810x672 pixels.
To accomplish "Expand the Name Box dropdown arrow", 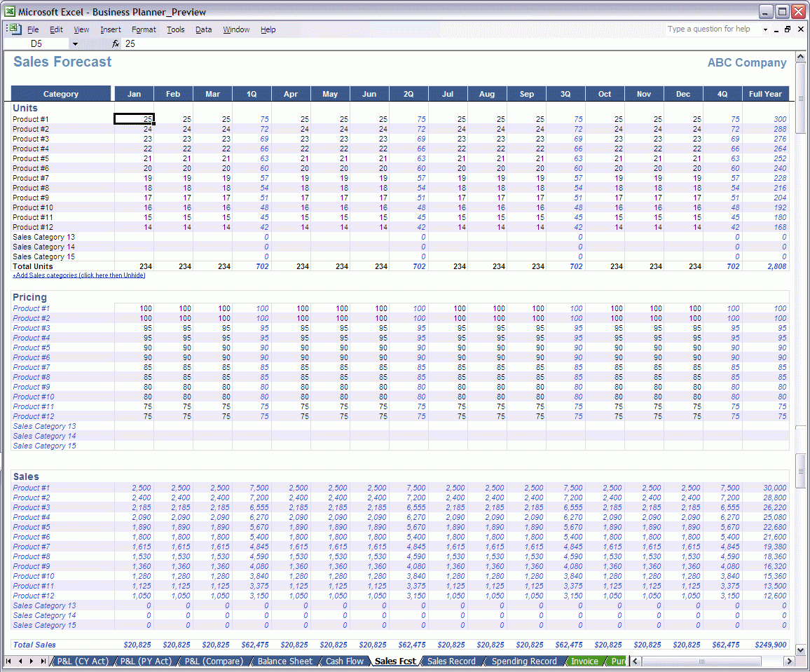I will click(75, 43).
